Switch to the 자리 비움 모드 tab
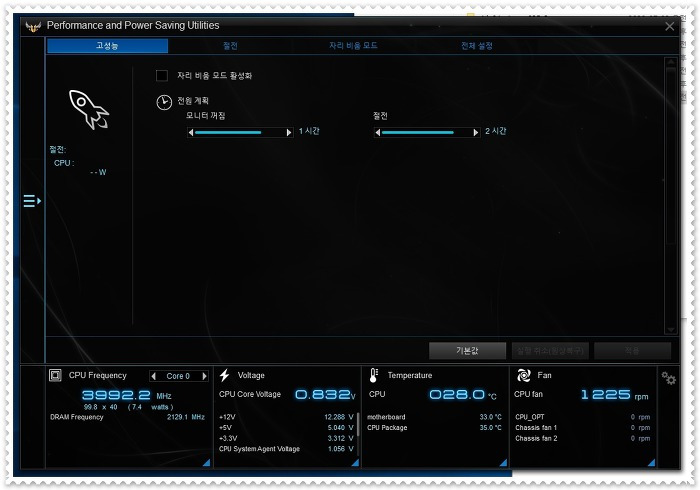Viewport: 700px width, 490px height. click(x=353, y=46)
